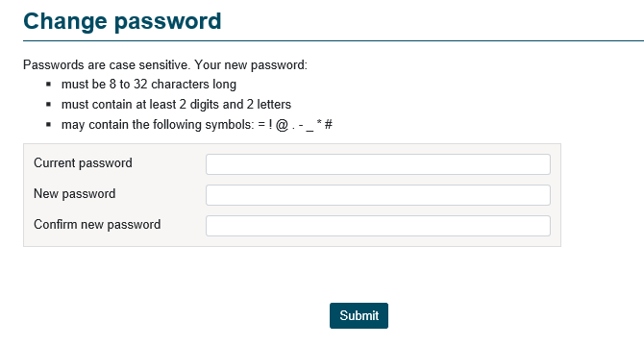The width and height of the screenshot is (644, 346).
Task: Click the "Current password" label
Action: [x=83, y=163]
